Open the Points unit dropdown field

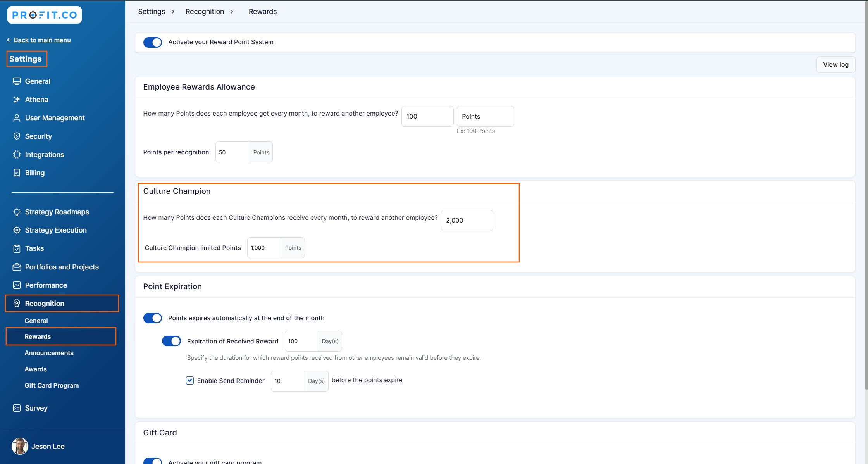point(485,116)
